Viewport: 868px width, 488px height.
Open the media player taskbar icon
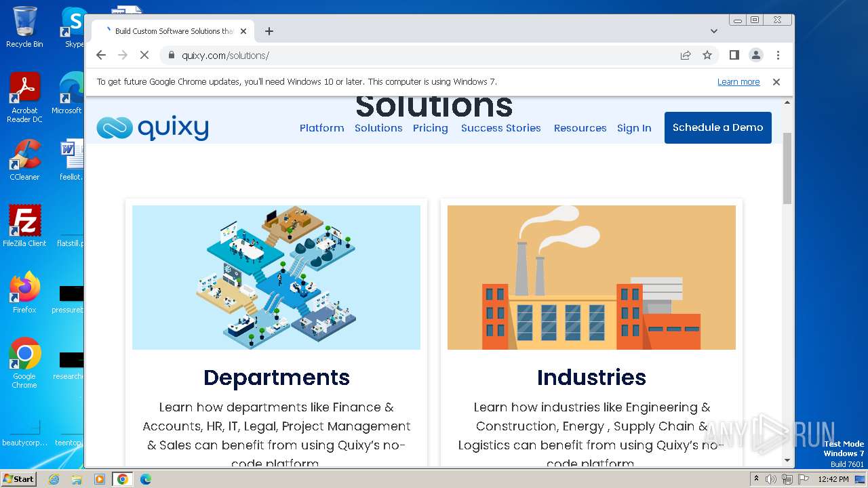coord(100,479)
